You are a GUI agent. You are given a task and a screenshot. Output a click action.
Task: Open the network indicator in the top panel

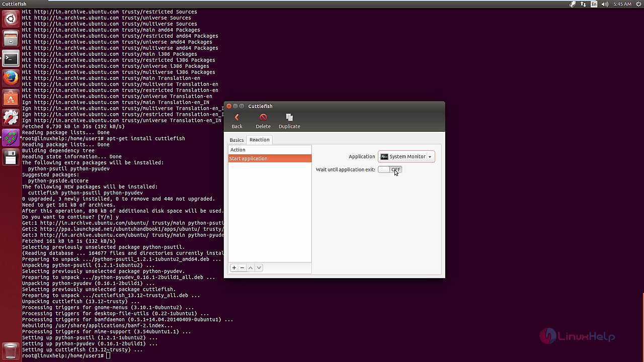[x=584, y=4]
